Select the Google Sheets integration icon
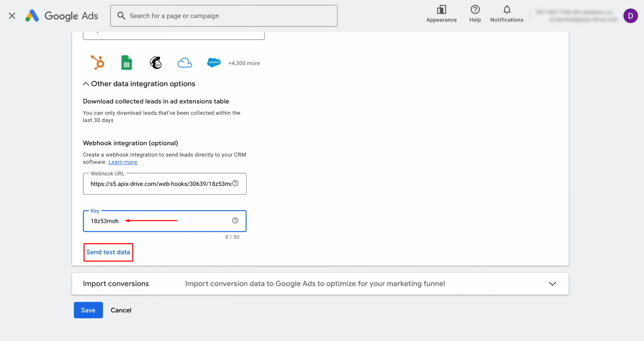The height and width of the screenshot is (341, 644). pyautogui.click(x=126, y=62)
